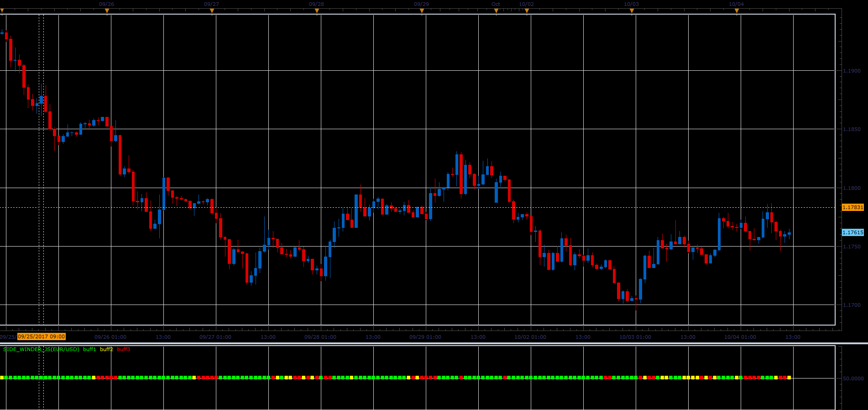Click the orange marker under the Oct label

tap(496, 11)
